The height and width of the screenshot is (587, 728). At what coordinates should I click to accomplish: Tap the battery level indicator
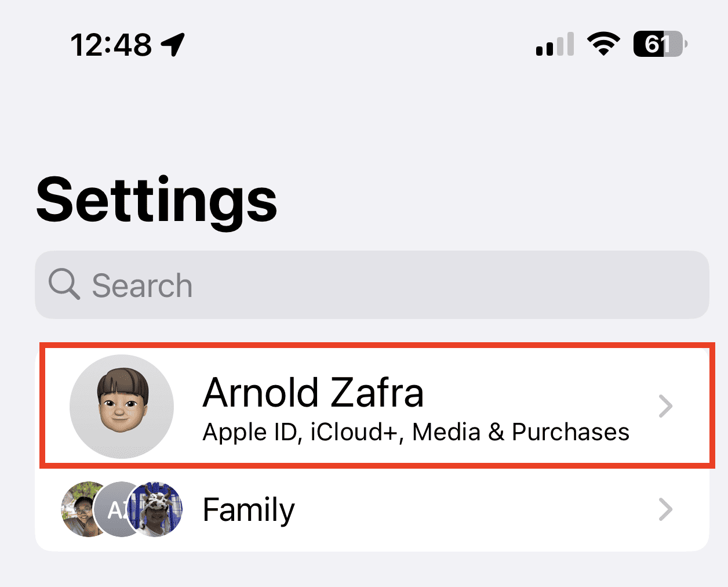[660, 44]
